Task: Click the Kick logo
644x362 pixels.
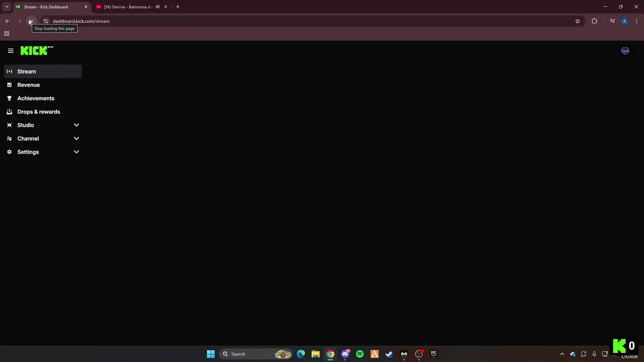Action: [36, 50]
